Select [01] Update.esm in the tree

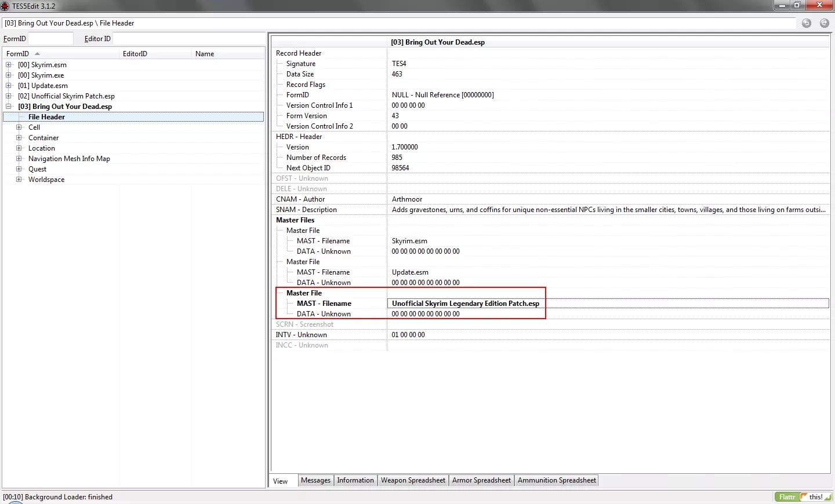click(x=43, y=86)
